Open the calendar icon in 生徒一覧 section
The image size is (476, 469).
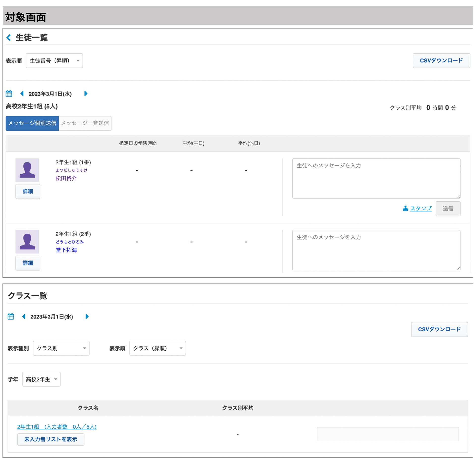pos(9,94)
